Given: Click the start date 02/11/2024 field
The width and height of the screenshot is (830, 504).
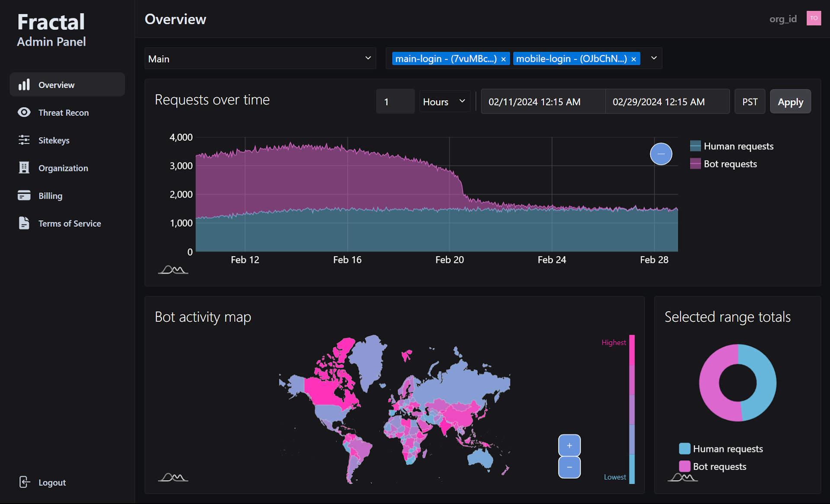Looking at the screenshot, I should click(543, 101).
